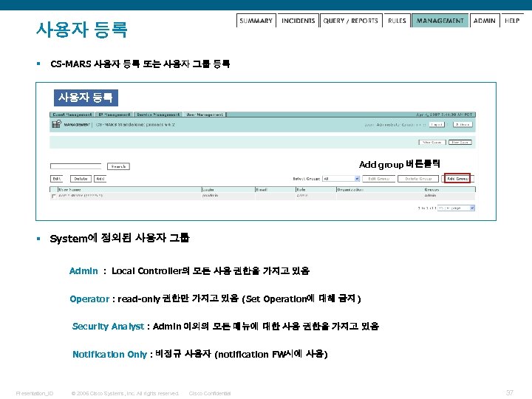The width and height of the screenshot is (532, 399).
Task: Tick the checkbox for the admin user row
Action: (x=53, y=197)
